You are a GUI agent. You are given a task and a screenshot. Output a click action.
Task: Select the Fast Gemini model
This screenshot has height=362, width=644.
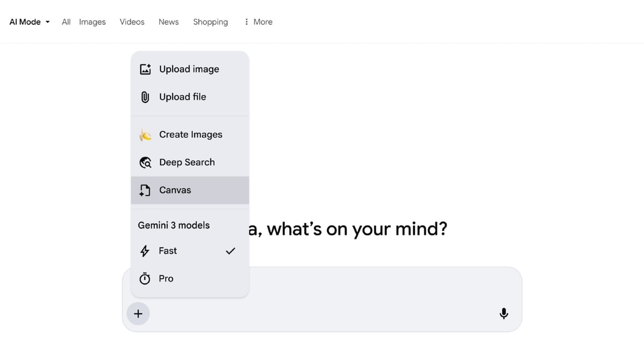167,250
